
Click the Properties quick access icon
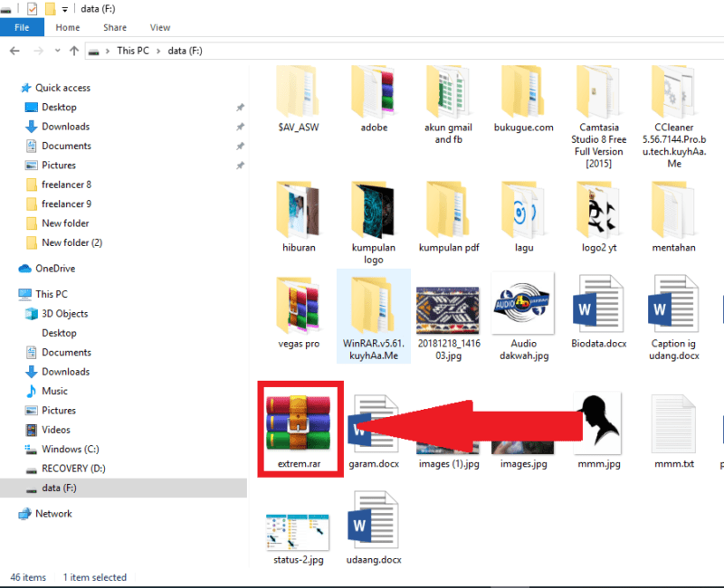tap(32, 9)
